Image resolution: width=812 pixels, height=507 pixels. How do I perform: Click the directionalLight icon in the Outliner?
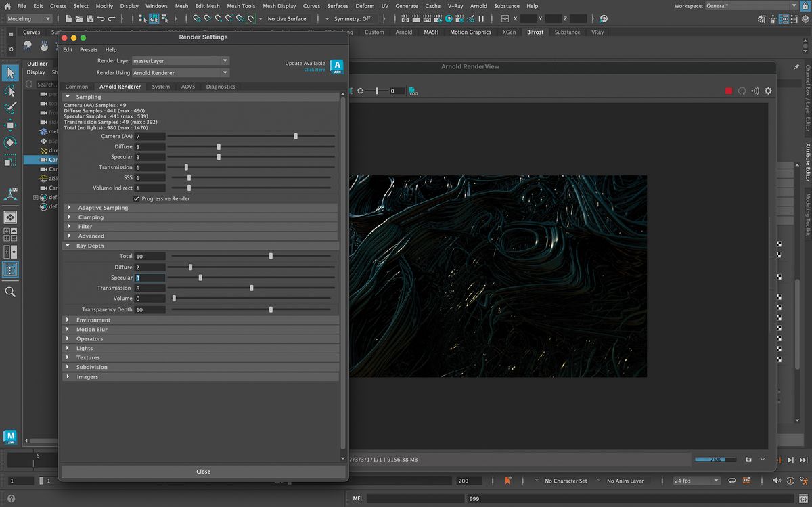click(x=43, y=150)
